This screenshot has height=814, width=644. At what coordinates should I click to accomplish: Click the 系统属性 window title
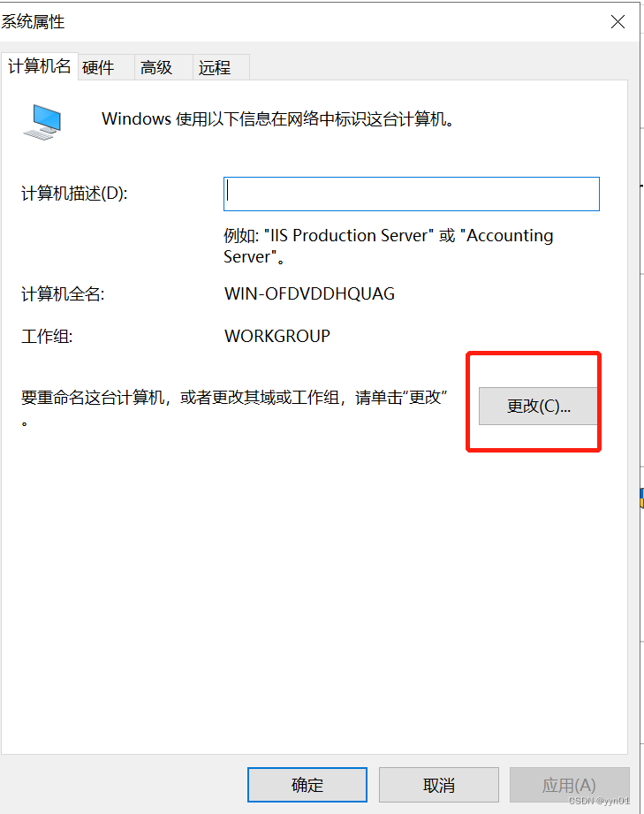coord(33,22)
